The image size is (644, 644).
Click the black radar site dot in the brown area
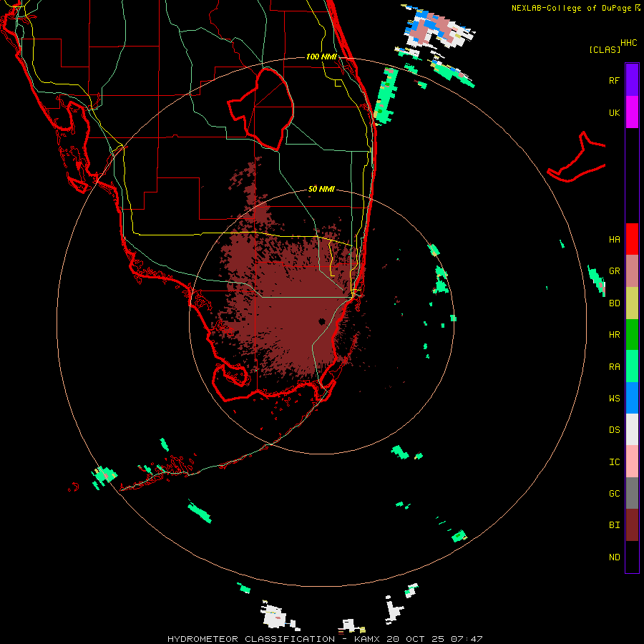click(322, 321)
